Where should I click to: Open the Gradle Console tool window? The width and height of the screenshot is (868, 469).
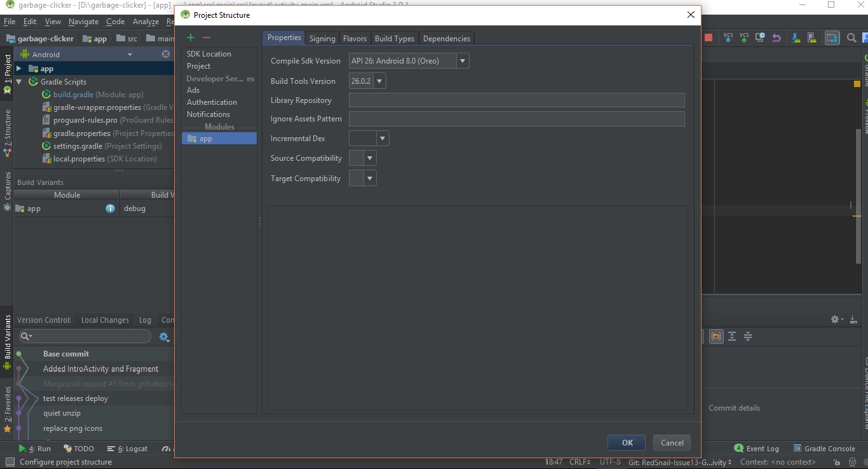pyautogui.click(x=824, y=449)
